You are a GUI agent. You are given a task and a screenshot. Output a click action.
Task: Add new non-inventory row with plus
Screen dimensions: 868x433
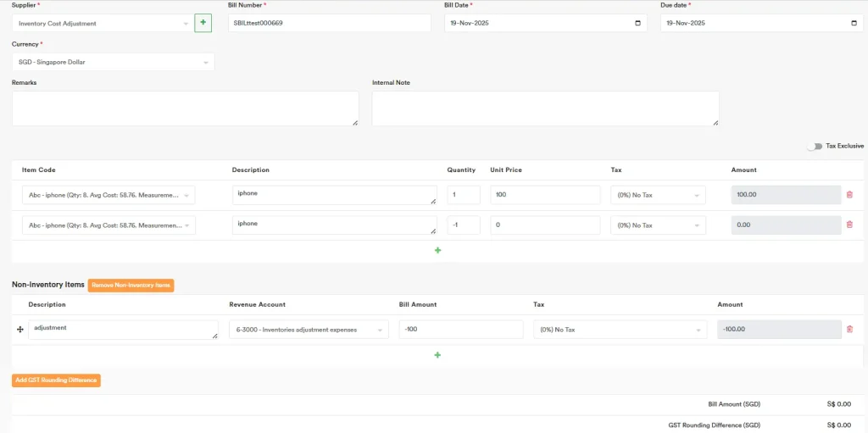tap(437, 355)
